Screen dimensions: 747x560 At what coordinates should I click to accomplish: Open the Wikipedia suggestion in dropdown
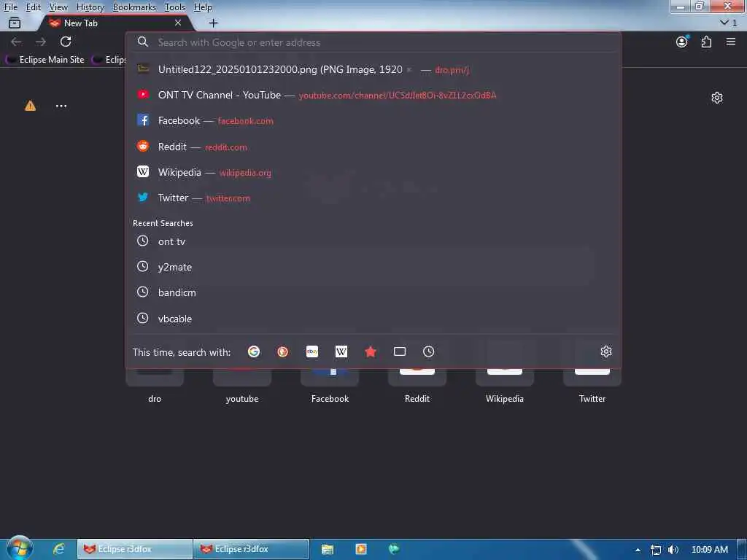pos(373,172)
